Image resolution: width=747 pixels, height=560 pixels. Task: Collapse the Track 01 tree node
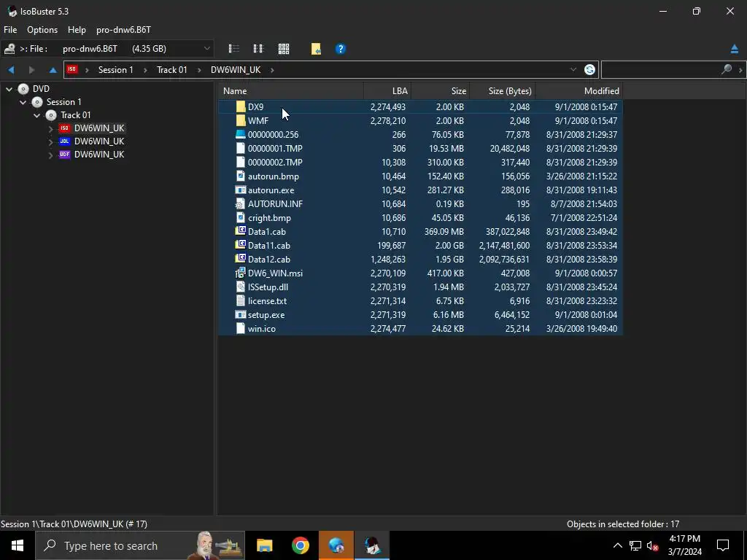(36, 115)
